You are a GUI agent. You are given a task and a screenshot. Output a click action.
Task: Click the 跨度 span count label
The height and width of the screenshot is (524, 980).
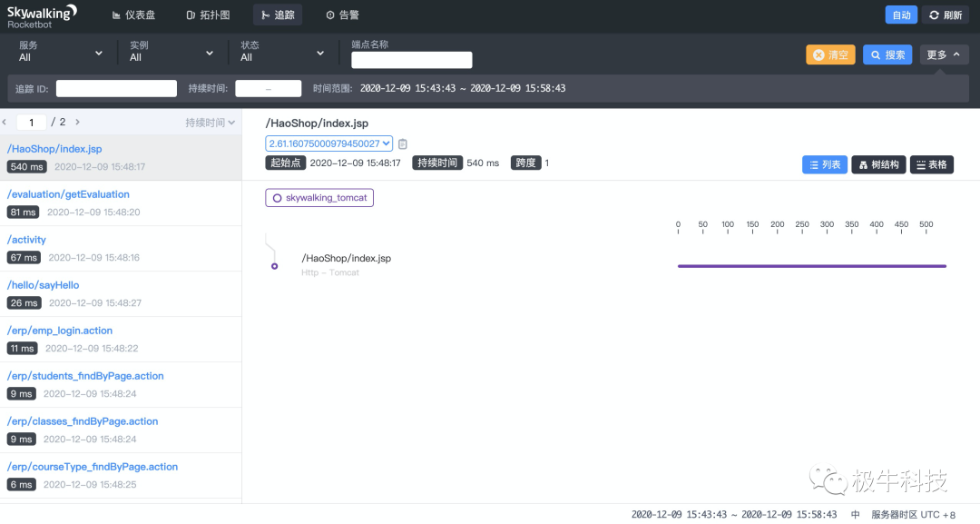point(525,163)
